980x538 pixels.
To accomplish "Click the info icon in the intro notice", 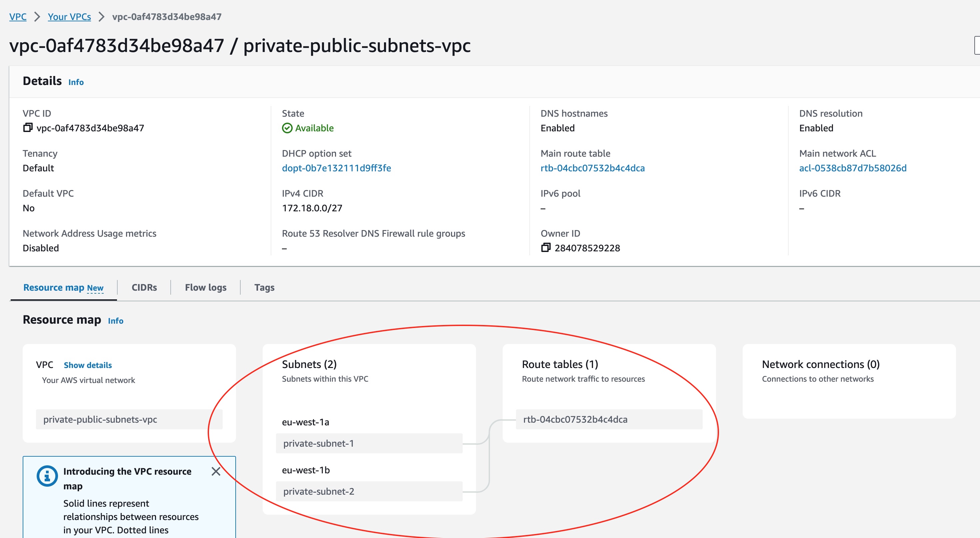I will click(x=47, y=476).
